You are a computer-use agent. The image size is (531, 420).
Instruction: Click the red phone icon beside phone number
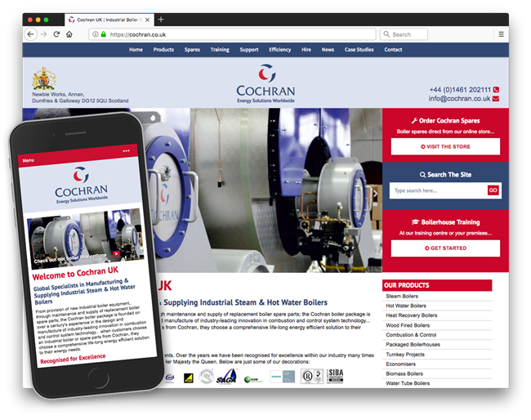[496, 90]
